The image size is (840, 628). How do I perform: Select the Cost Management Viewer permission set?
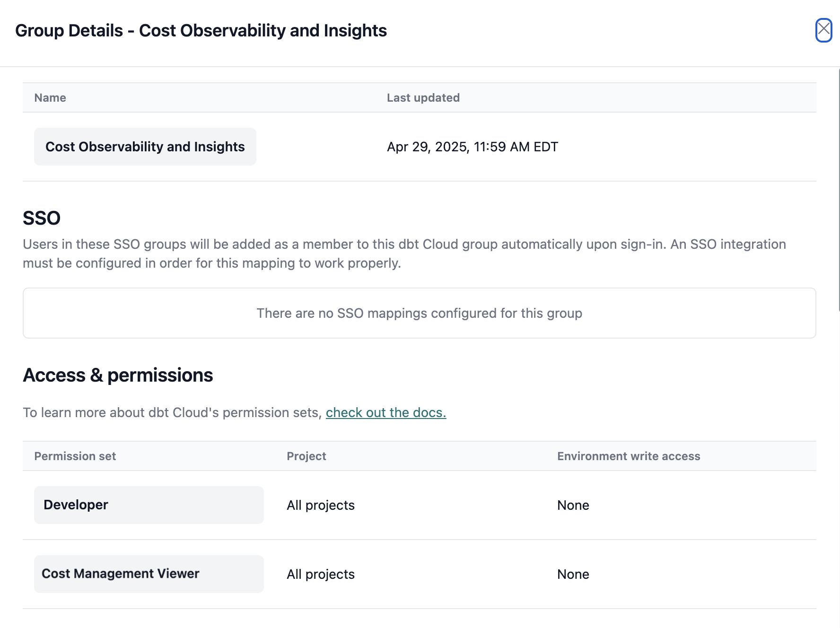(x=120, y=574)
